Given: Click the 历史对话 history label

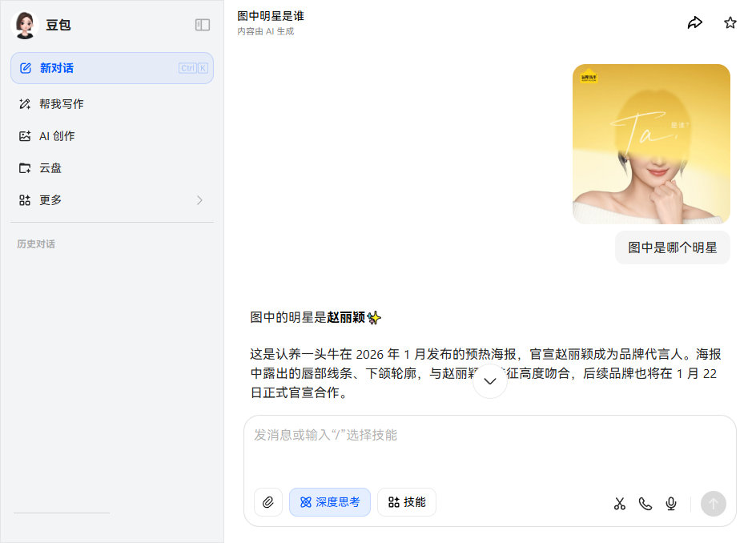Looking at the screenshot, I should click(35, 243).
